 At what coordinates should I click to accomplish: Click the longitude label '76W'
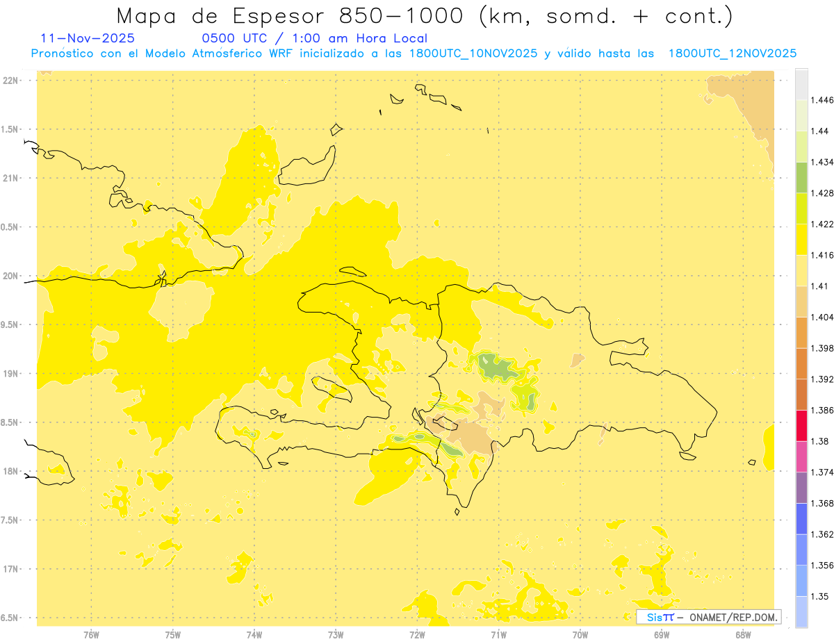tap(92, 634)
